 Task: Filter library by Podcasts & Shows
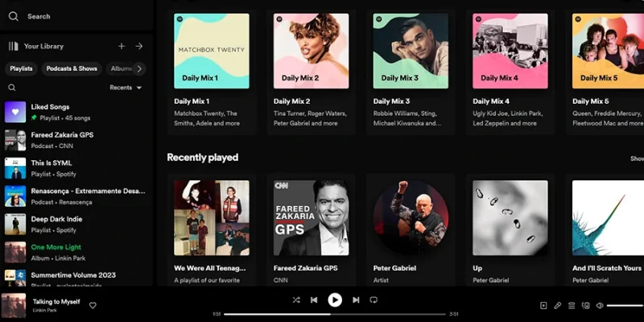click(x=72, y=68)
